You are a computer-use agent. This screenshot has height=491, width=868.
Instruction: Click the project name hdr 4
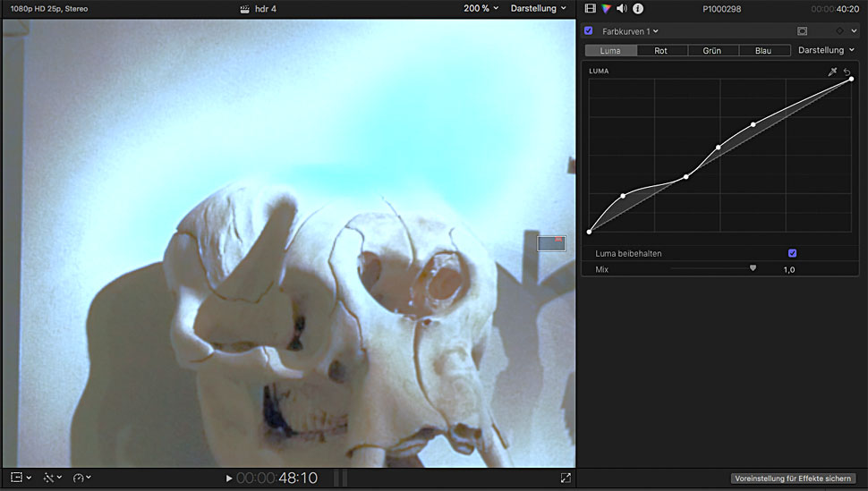(266, 9)
